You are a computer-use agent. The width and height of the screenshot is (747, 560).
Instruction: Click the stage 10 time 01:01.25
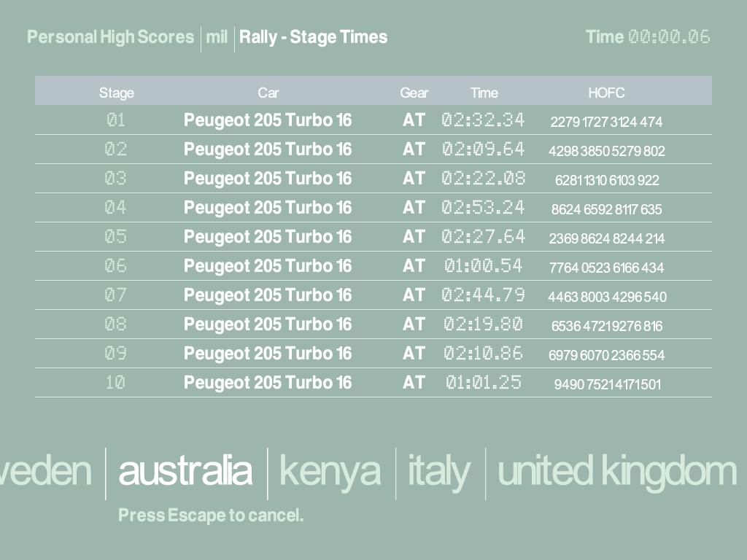coord(483,383)
